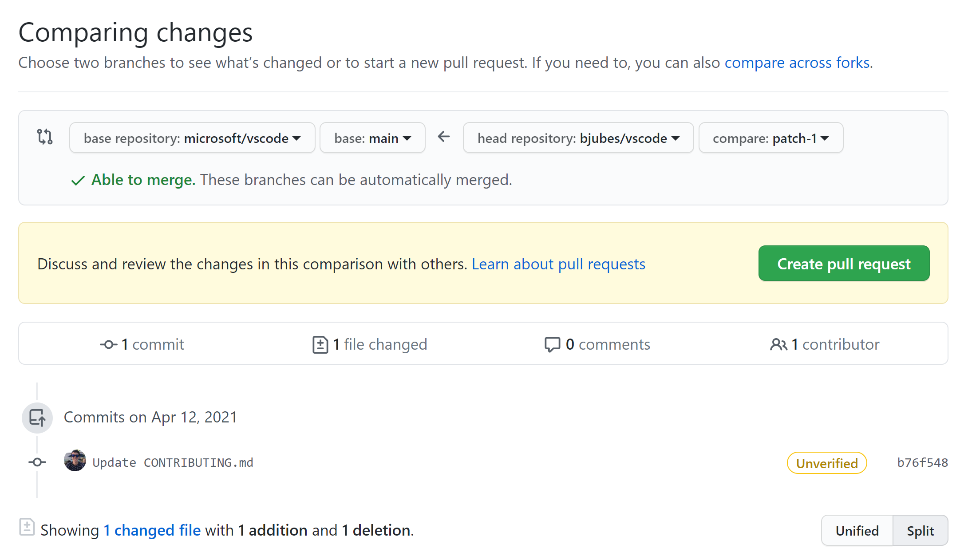Select the Unified diff view
This screenshot has width=964, height=560.
tap(857, 530)
